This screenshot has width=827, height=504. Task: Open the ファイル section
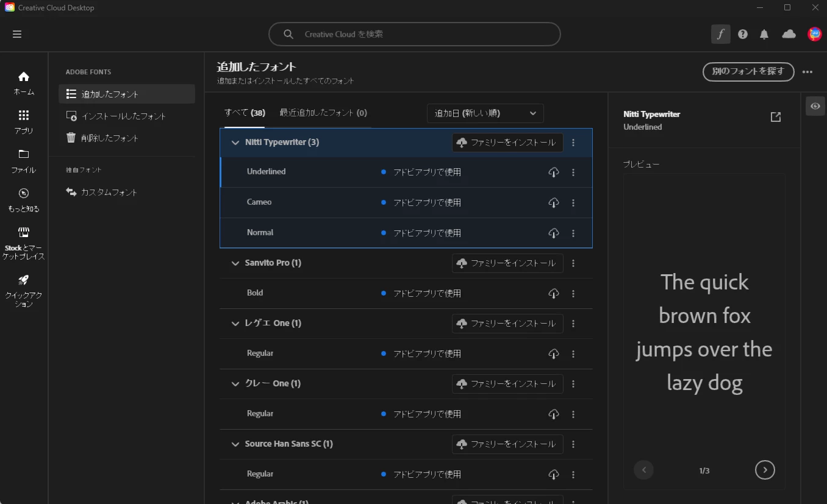tap(24, 161)
